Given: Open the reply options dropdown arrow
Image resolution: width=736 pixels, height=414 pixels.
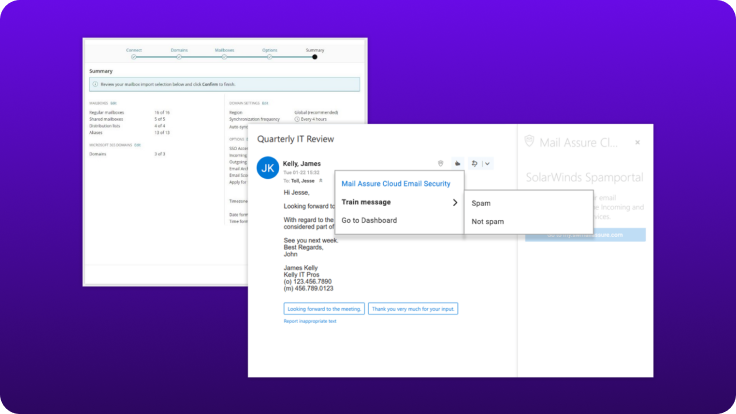Looking at the screenshot, I should pyautogui.click(x=487, y=164).
